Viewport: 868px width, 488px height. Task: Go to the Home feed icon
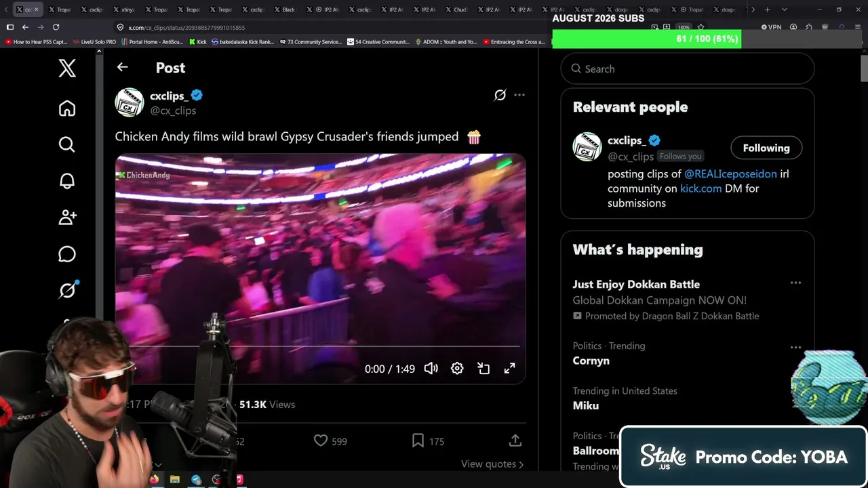point(67,108)
